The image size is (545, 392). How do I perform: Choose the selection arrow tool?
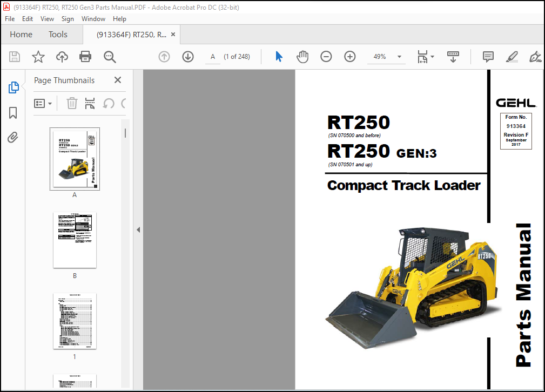(x=279, y=57)
